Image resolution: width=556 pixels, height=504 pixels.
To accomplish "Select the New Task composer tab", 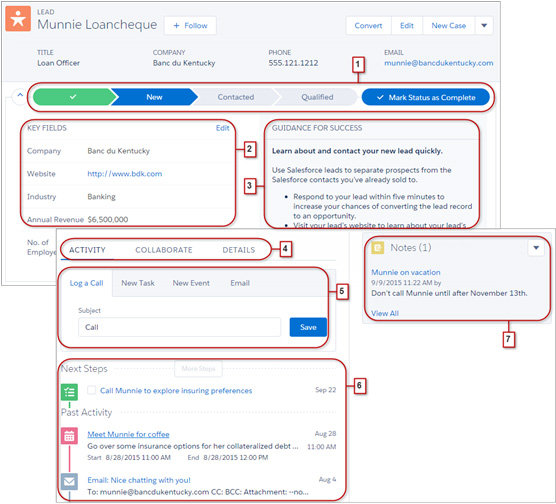I will coord(138,283).
